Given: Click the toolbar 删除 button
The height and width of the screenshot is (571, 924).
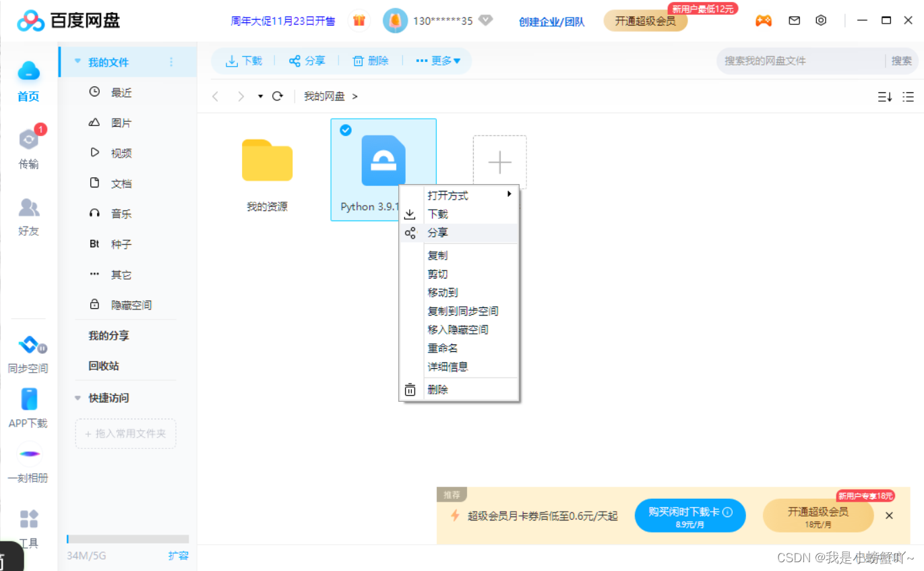Looking at the screenshot, I should pyautogui.click(x=371, y=61).
